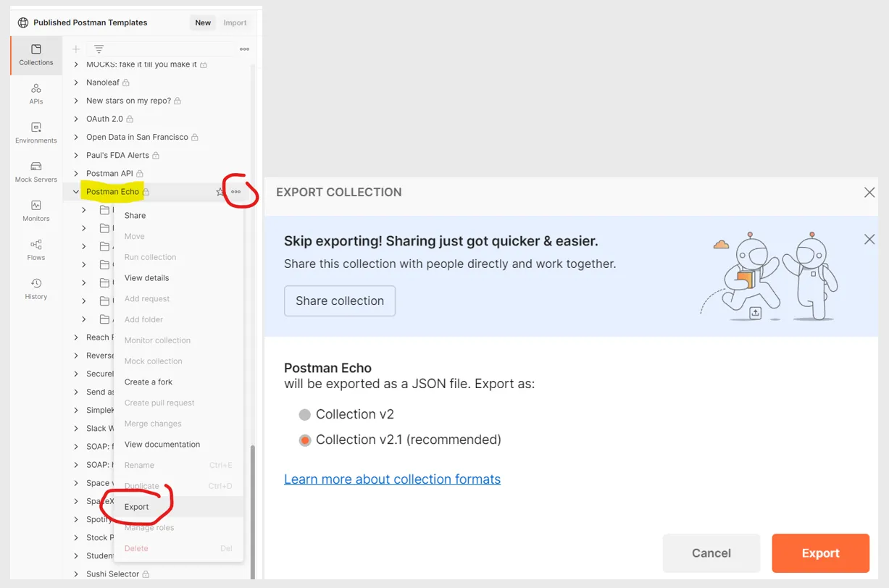This screenshot has width=889, height=588.
Task: Open the Monitors sidebar section
Action: click(x=36, y=211)
